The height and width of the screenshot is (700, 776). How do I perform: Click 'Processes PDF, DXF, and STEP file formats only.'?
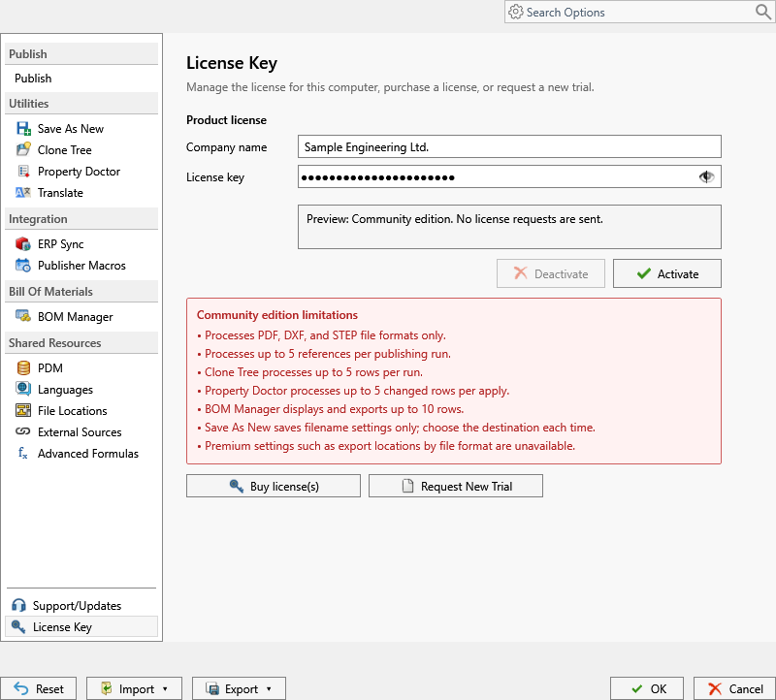pyautogui.click(x=325, y=335)
